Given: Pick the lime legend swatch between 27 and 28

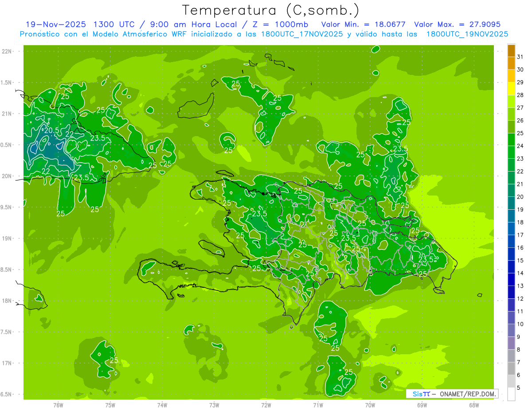Looking at the screenshot, I should pyautogui.click(x=511, y=102).
